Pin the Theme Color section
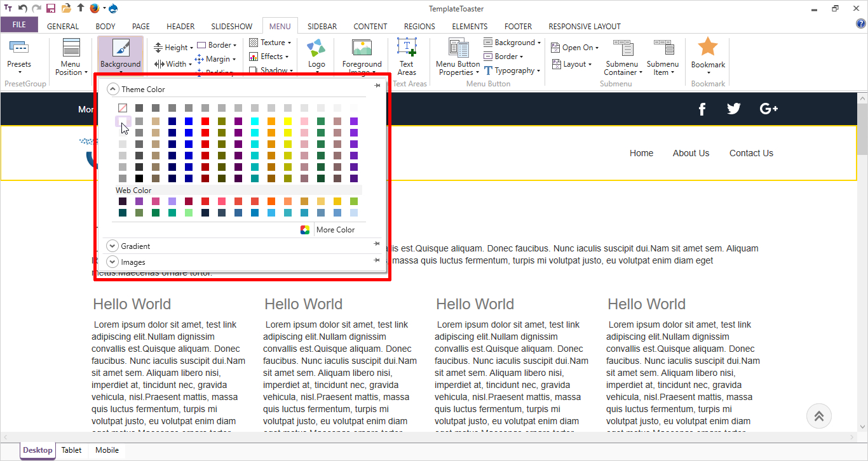 [377, 86]
